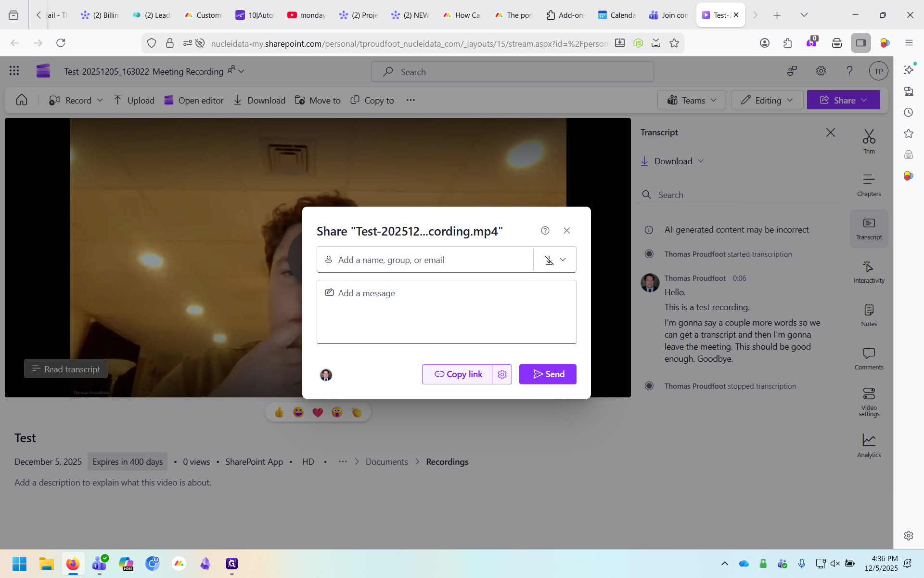
Task: Click Open editor in toolbar
Action: 194,100
